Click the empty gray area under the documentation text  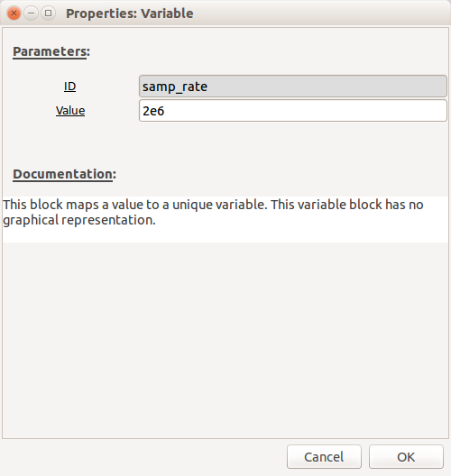225,340
